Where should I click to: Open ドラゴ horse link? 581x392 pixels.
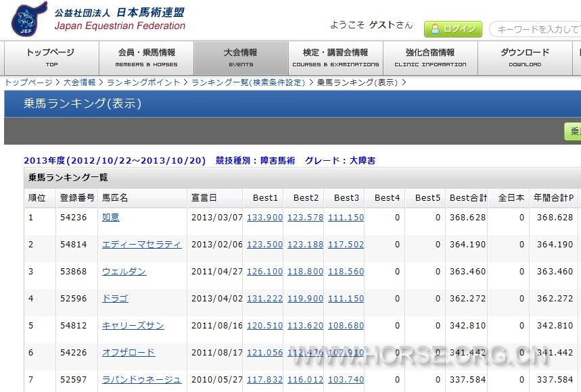(x=115, y=299)
